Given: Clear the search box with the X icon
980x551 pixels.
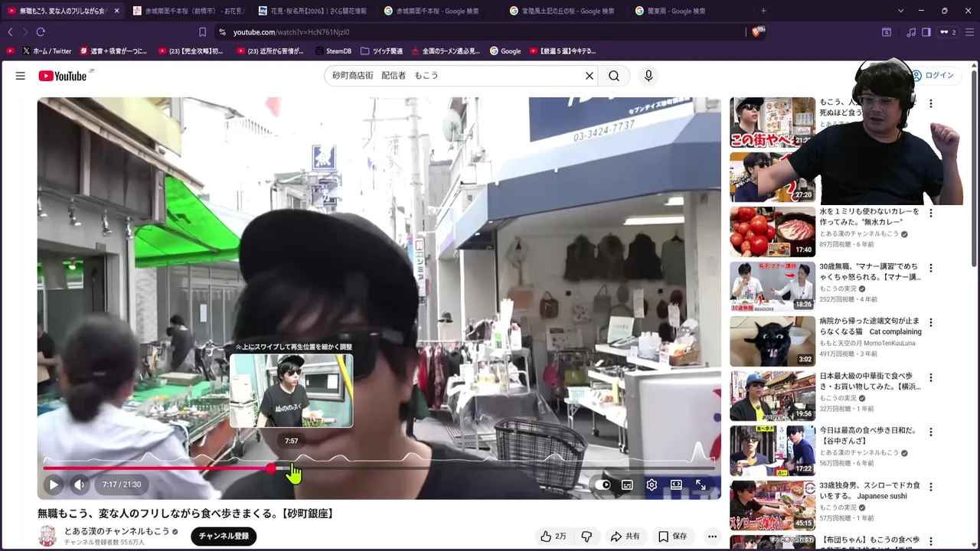Looking at the screenshot, I should [x=590, y=76].
